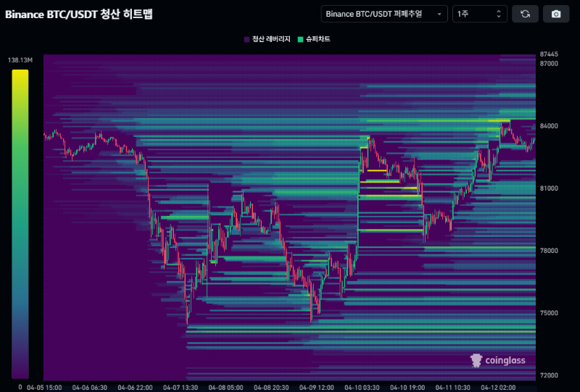Click the 138.13M scale maximum label
The height and width of the screenshot is (392, 580).
click(20, 60)
